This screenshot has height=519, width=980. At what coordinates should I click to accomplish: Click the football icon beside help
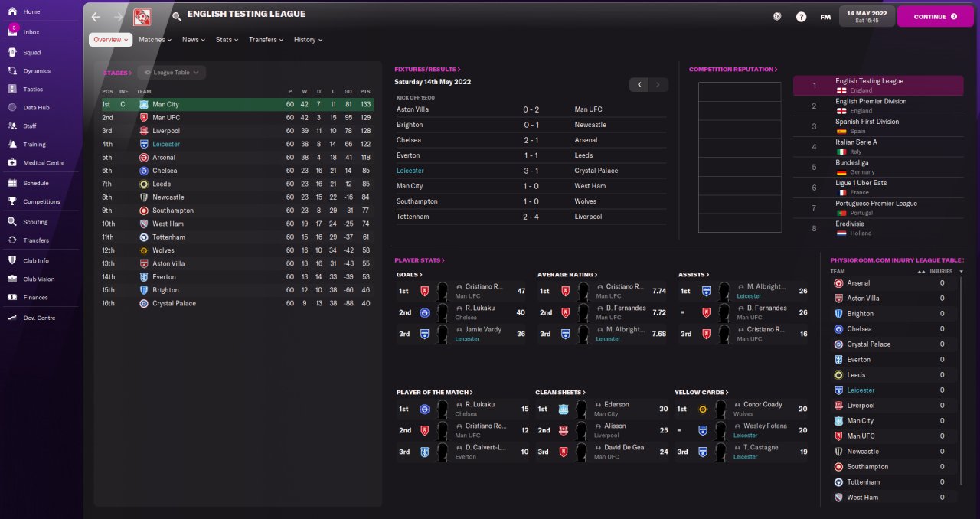(777, 17)
